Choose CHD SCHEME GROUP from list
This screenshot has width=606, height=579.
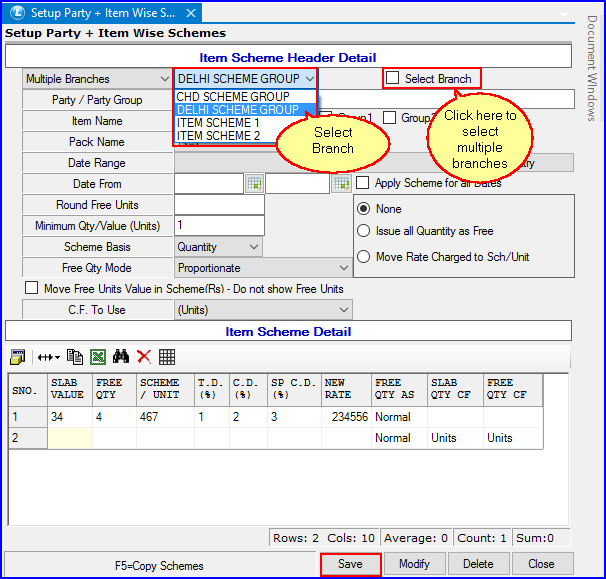click(x=245, y=96)
